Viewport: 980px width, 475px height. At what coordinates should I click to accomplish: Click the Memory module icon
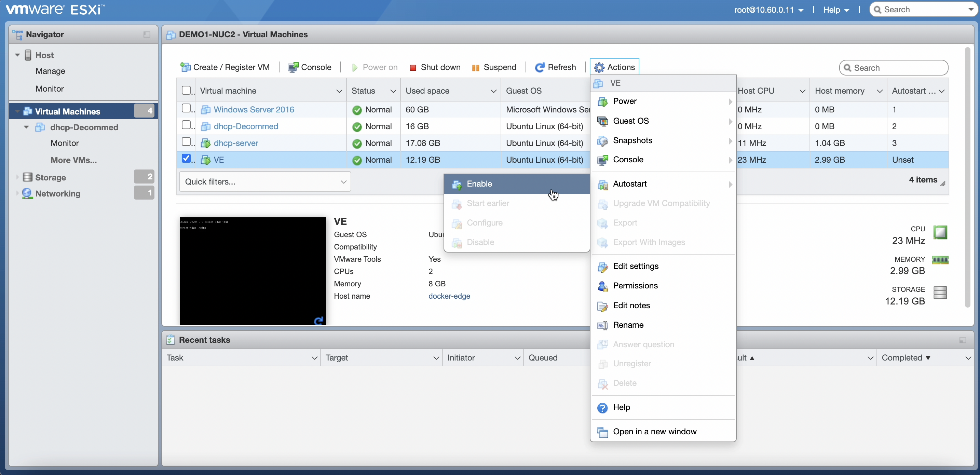pyautogui.click(x=940, y=260)
